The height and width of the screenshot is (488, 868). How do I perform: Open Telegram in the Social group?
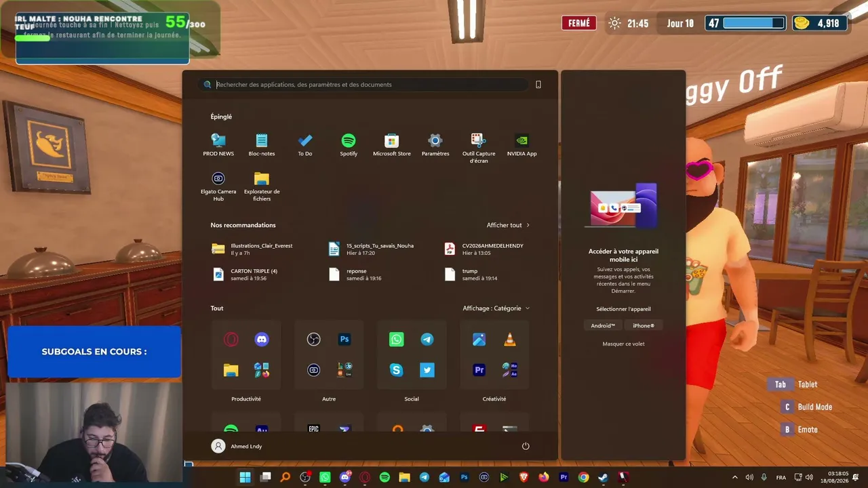click(x=427, y=340)
